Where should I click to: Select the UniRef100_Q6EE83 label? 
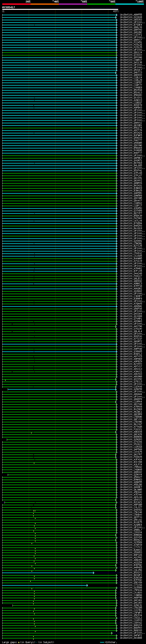point(131,75)
